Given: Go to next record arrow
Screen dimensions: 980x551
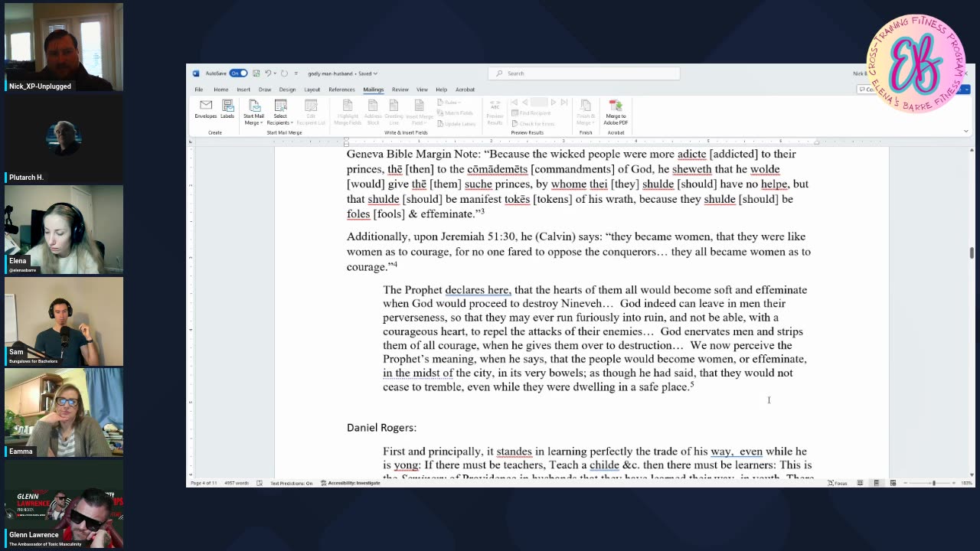Looking at the screenshot, I should click(x=554, y=103).
